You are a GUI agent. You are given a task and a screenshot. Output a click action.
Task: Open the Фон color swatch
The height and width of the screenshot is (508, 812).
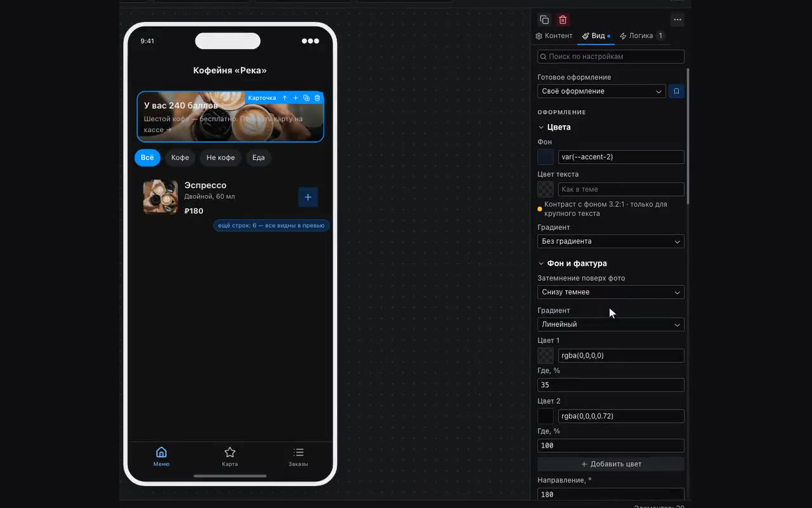[x=546, y=157]
